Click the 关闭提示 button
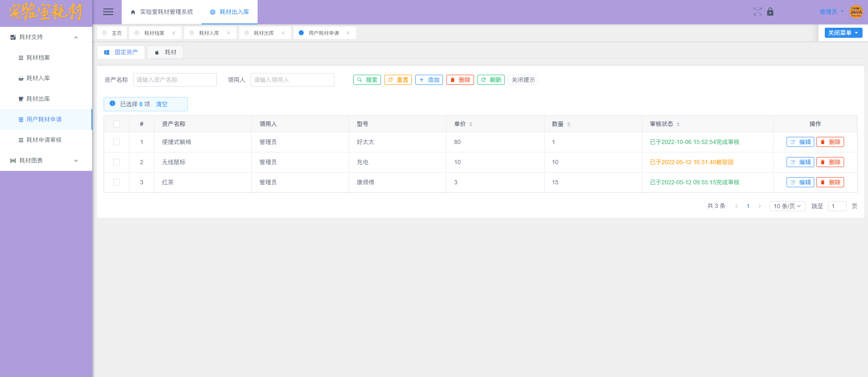 pyautogui.click(x=523, y=80)
